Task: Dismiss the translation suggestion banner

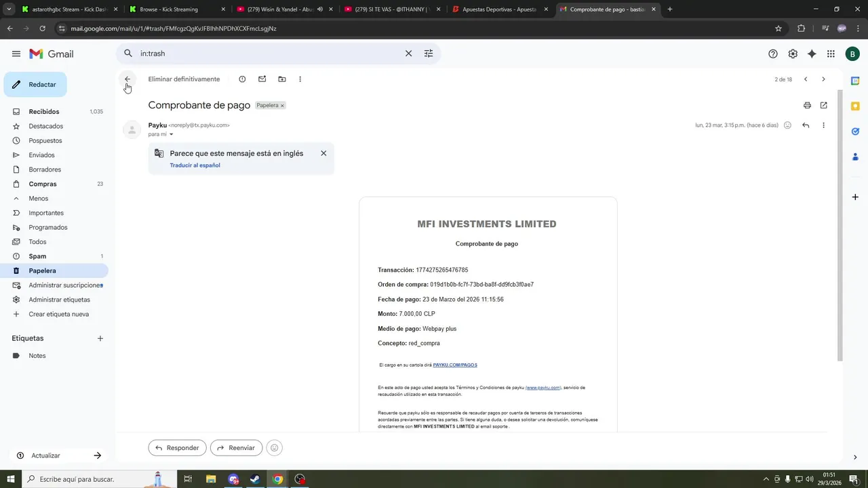Action: [x=323, y=153]
